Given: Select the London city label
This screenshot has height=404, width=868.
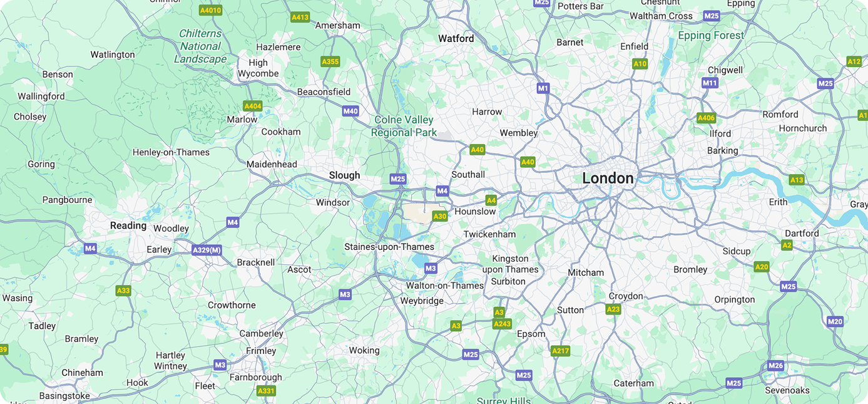Looking at the screenshot, I should tap(608, 179).
